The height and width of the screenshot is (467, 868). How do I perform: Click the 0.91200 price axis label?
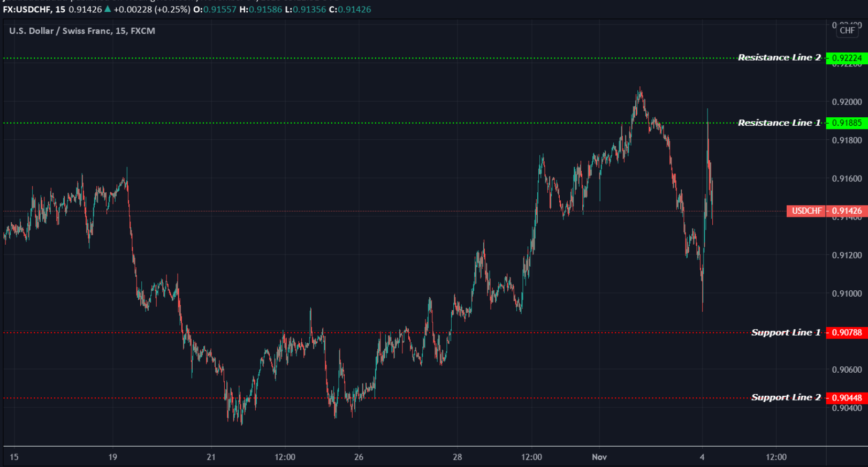click(x=847, y=255)
